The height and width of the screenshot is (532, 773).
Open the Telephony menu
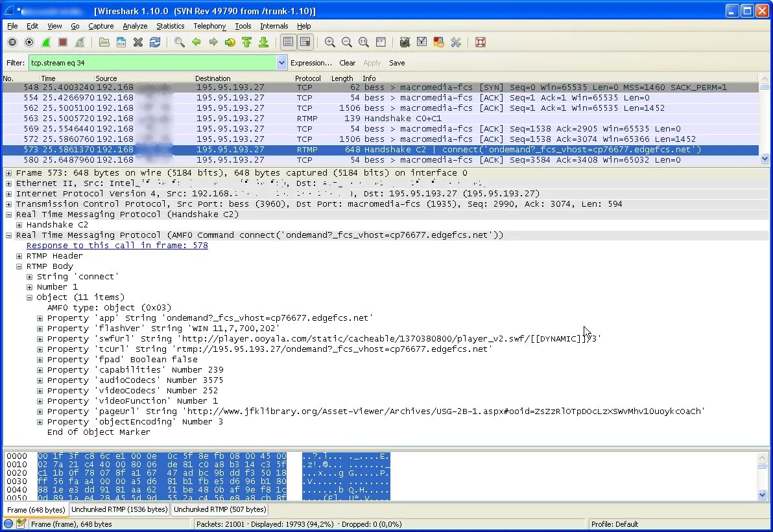pos(209,26)
